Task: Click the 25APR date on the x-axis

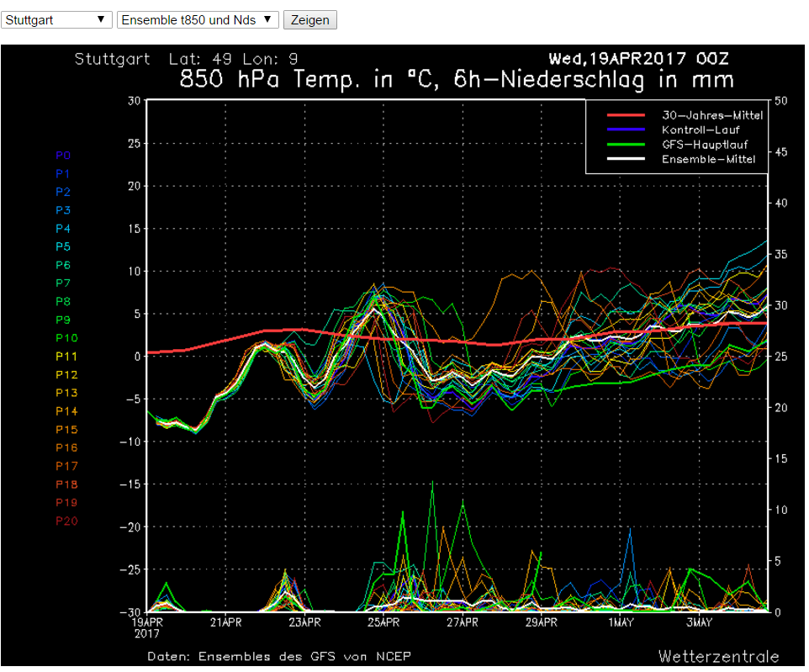Action: click(383, 622)
